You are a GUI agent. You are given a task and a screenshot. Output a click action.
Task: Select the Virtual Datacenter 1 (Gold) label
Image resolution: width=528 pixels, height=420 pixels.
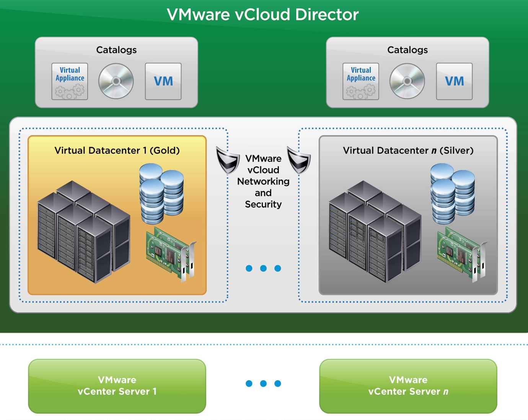tap(117, 150)
